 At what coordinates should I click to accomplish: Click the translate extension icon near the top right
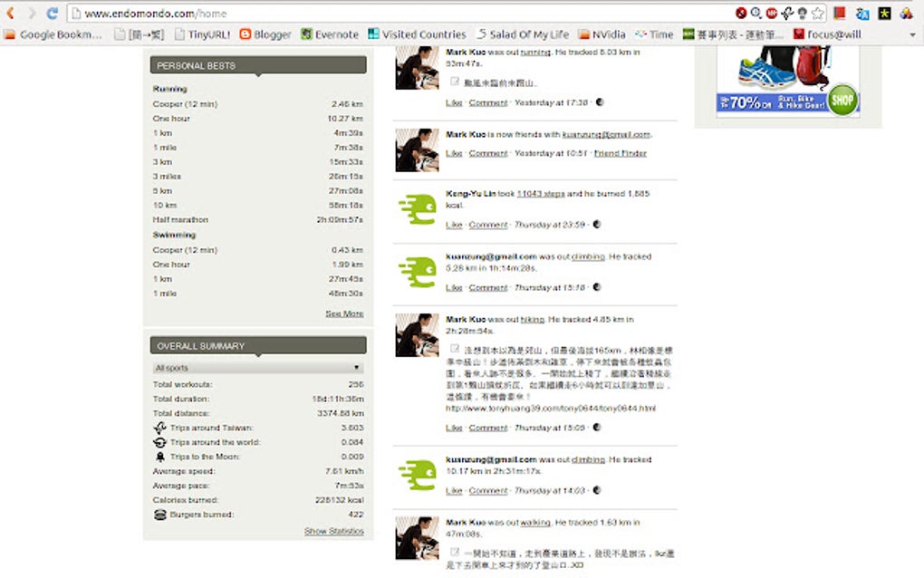[x=861, y=14]
